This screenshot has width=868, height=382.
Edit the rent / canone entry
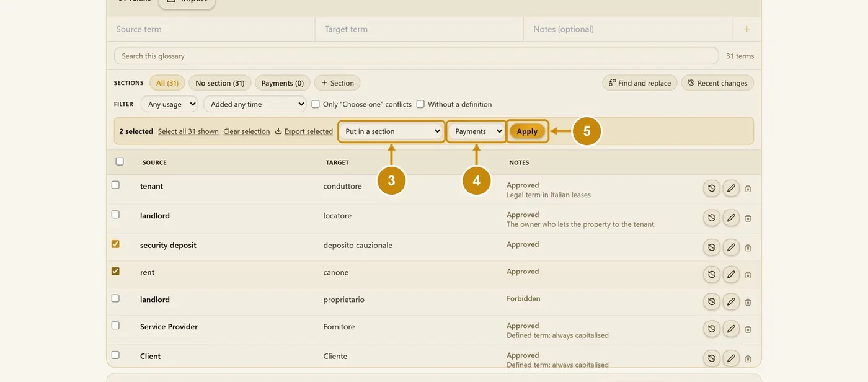731,275
